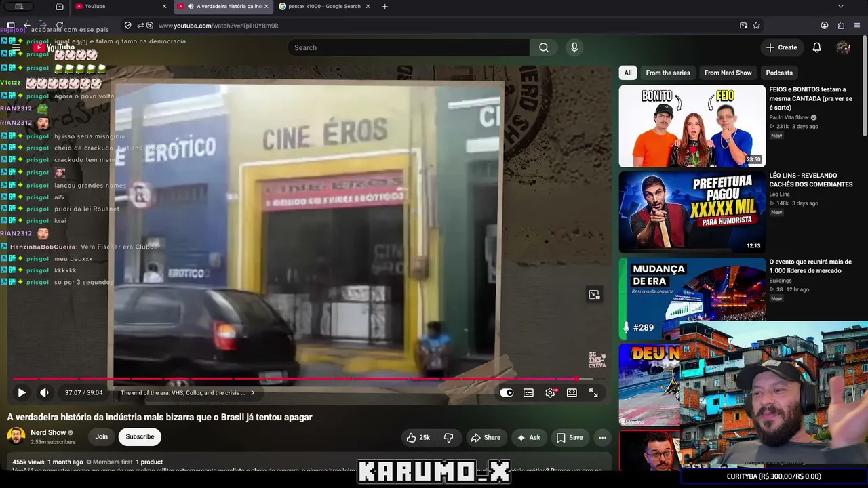Play the video
868x488 pixels.
pos(22,392)
